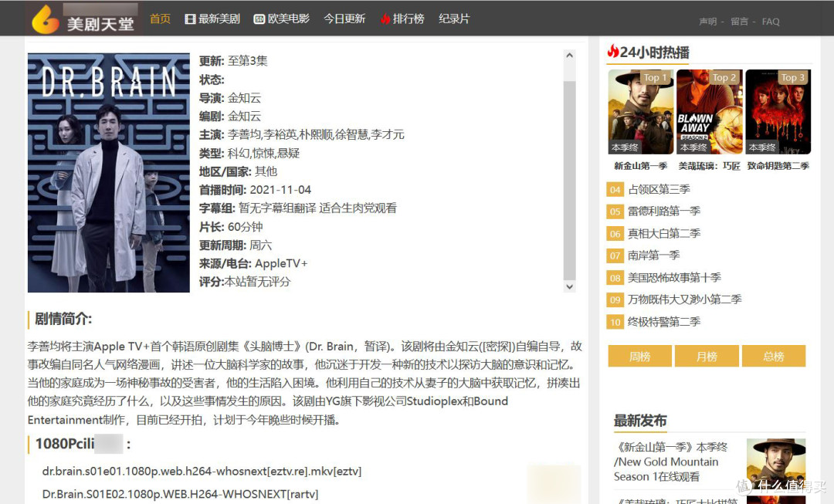Open ranked item 10 终极特警第二季
This screenshot has height=504, width=834.
664,322
